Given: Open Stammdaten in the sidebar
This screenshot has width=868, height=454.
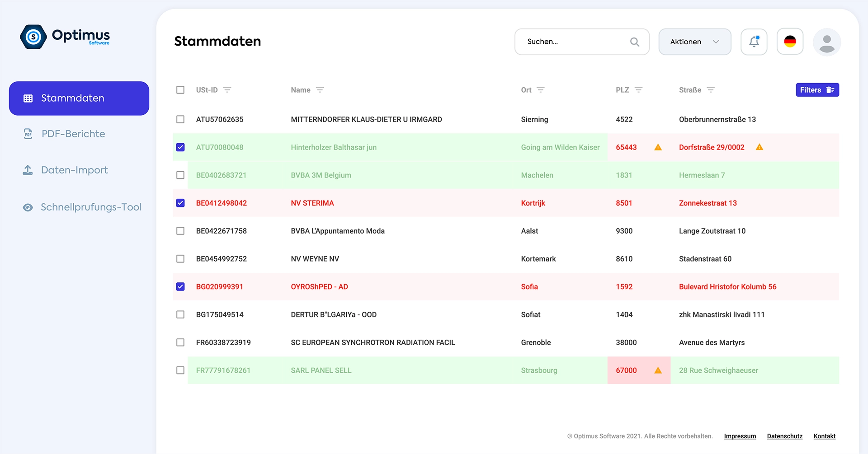Looking at the screenshot, I should click(79, 98).
